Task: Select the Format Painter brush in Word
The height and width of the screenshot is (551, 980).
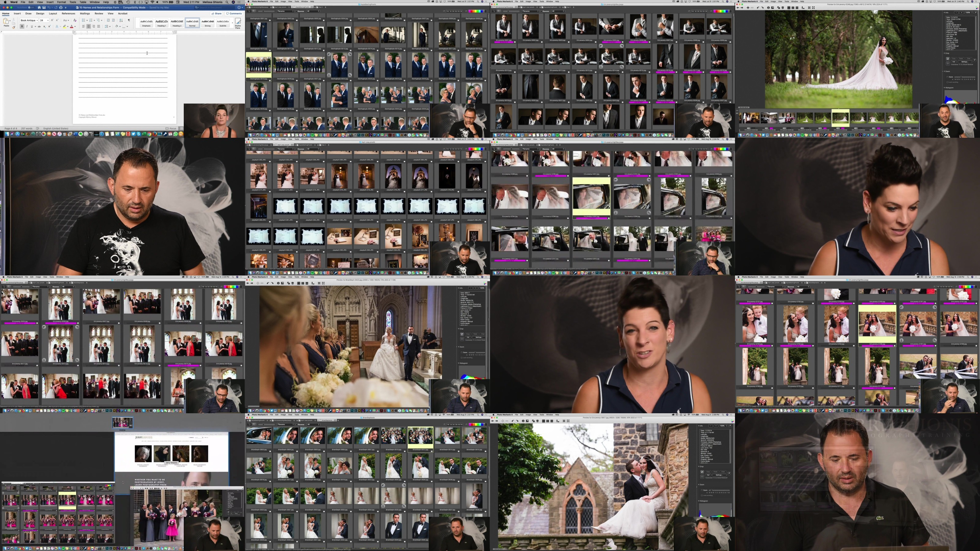Action: [14, 27]
